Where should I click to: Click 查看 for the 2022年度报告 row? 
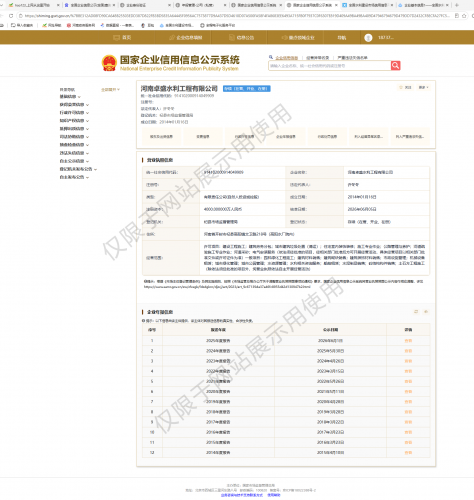tap(408, 371)
